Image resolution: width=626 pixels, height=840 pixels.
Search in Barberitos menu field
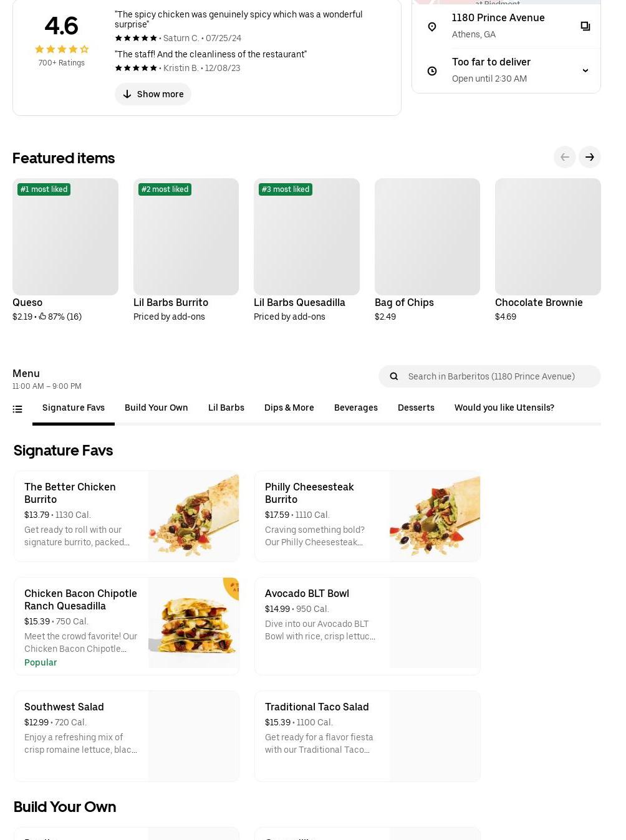(489, 376)
